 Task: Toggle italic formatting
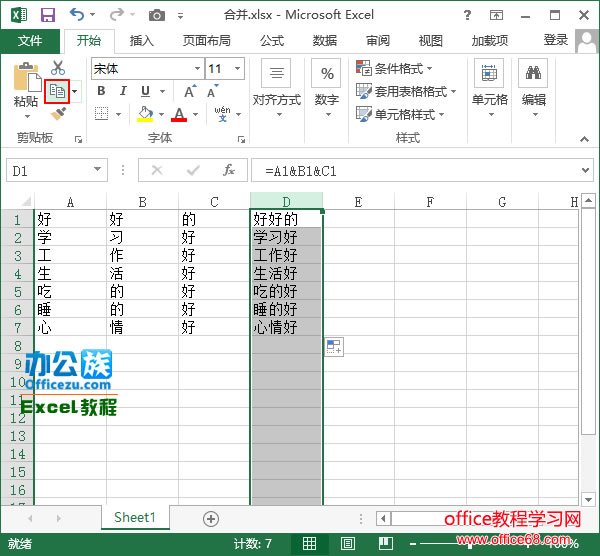click(x=123, y=91)
